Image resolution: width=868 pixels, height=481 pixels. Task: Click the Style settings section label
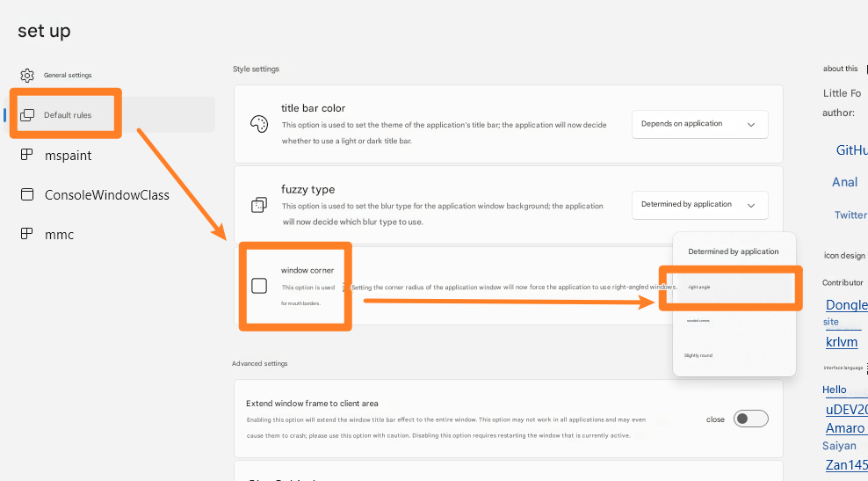pos(256,69)
